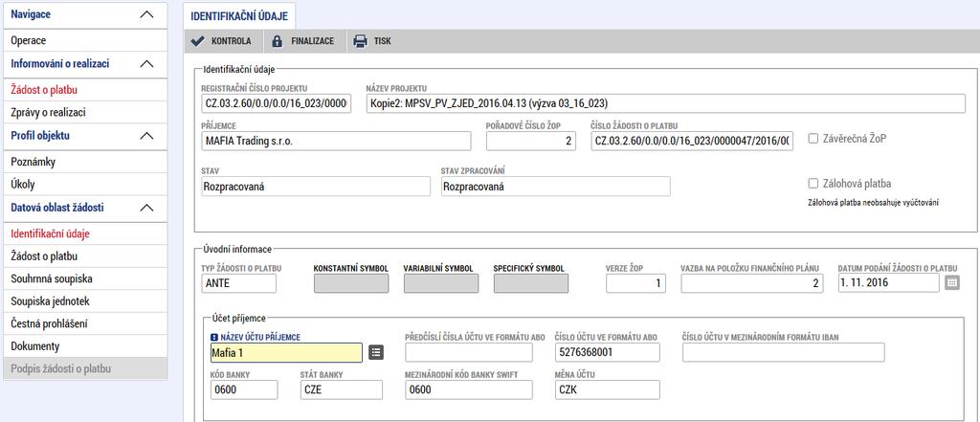Collapse the Datová oblast žádosti section

(146, 208)
